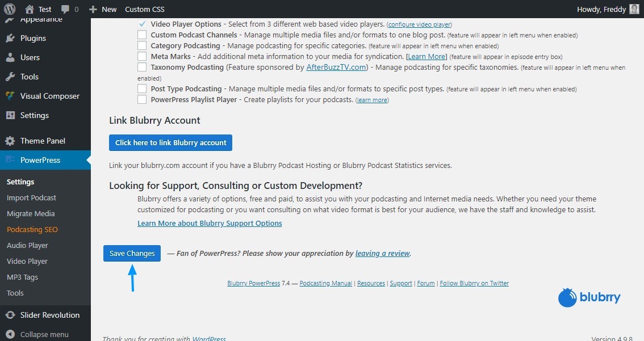The height and width of the screenshot is (341, 644).
Task: Click Collapse menu label
Action: [x=44, y=334]
